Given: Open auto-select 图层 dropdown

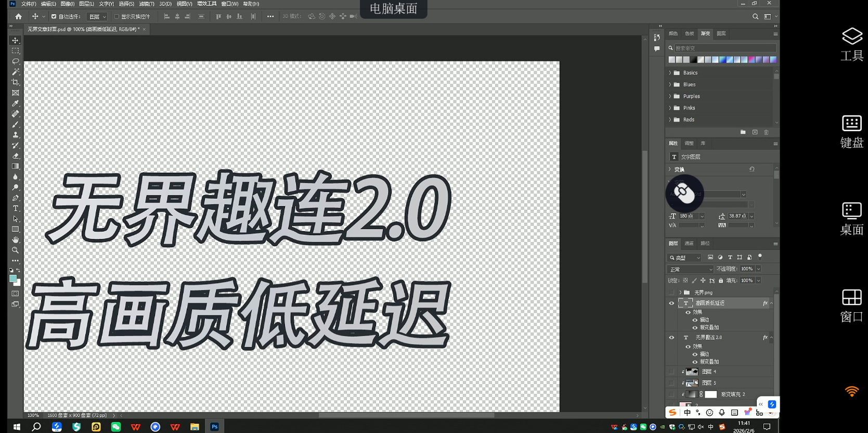Looking at the screenshot, I should [97, 17].
